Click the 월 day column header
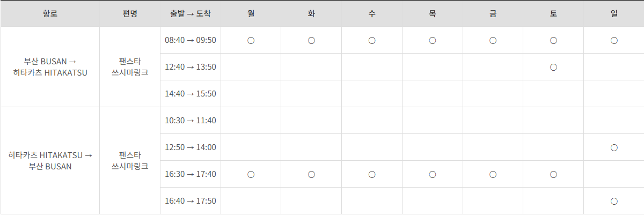 pyautogui.click(x=251, y=13)
